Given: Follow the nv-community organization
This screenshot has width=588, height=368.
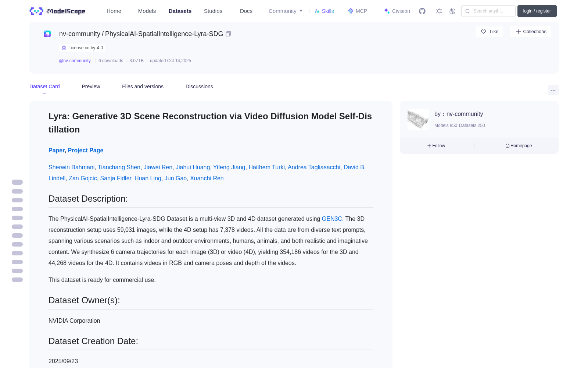Looking at the screenshot, I should tap(436, 146).
